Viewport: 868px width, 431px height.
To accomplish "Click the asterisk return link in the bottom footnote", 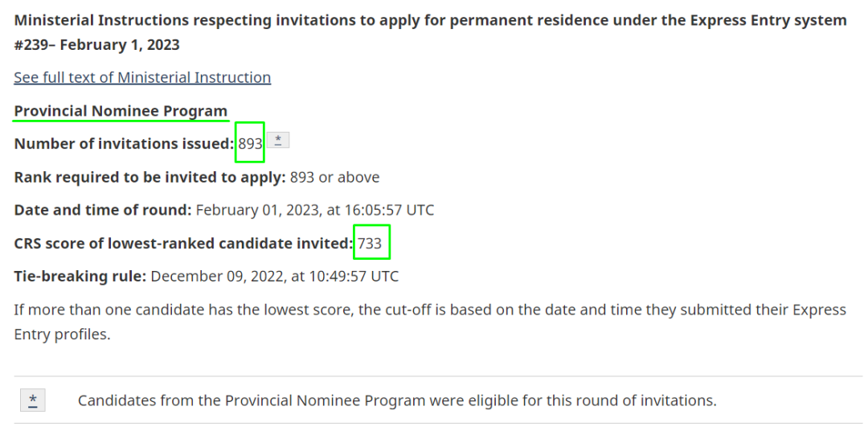I will click(33, 400).
